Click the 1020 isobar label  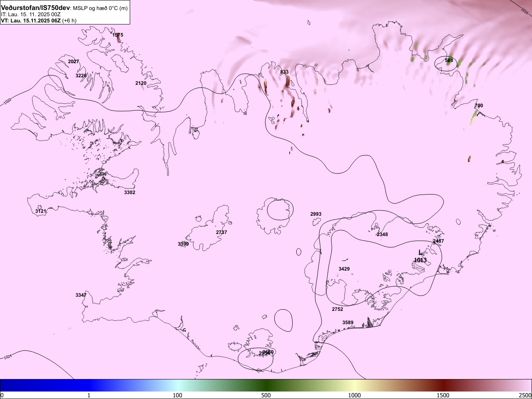(7, 101)
